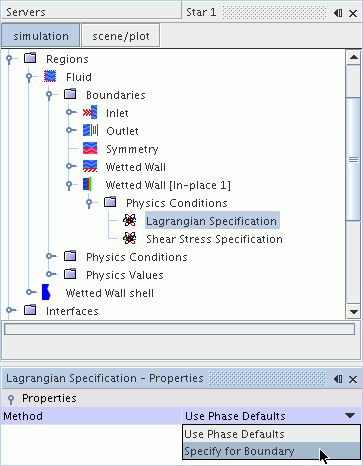
Task: Select the Lagrangian Specification node
Action: 212,221
